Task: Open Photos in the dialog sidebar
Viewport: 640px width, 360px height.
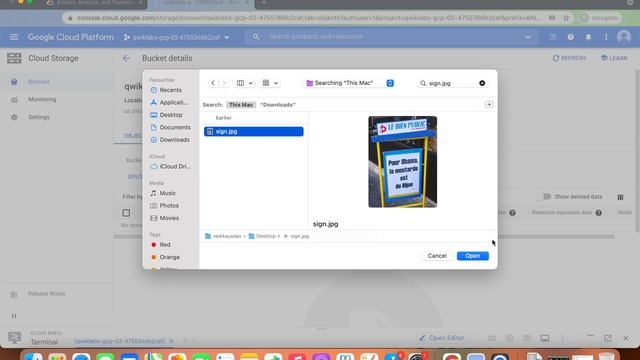Action: pos(170,206)
